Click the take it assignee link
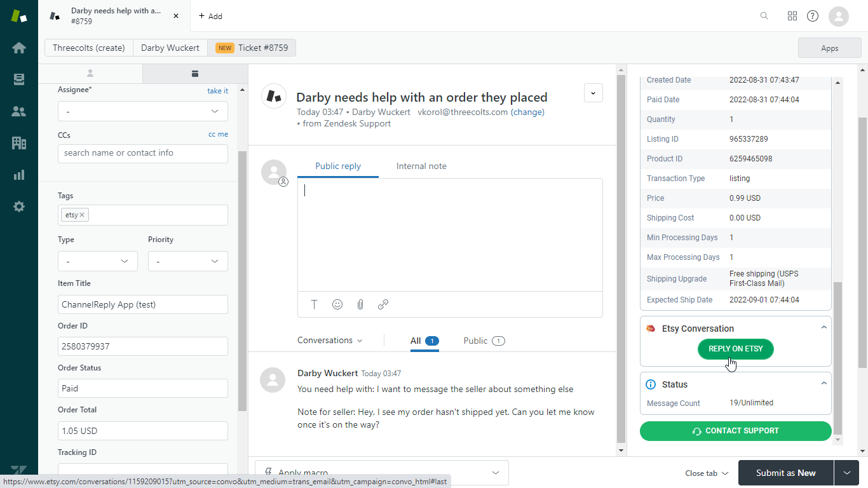This screenshot has height=488, width=868. click(x=217, y=90)
